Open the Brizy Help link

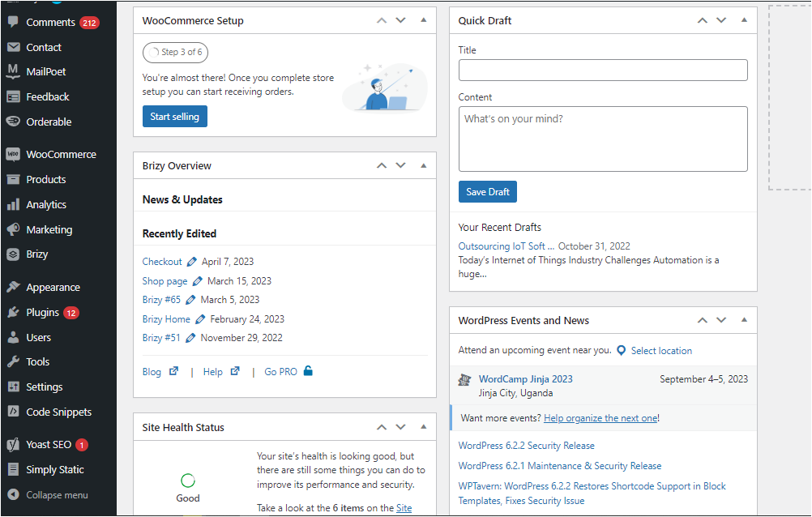pyautogui.click(x=213, y=372)
